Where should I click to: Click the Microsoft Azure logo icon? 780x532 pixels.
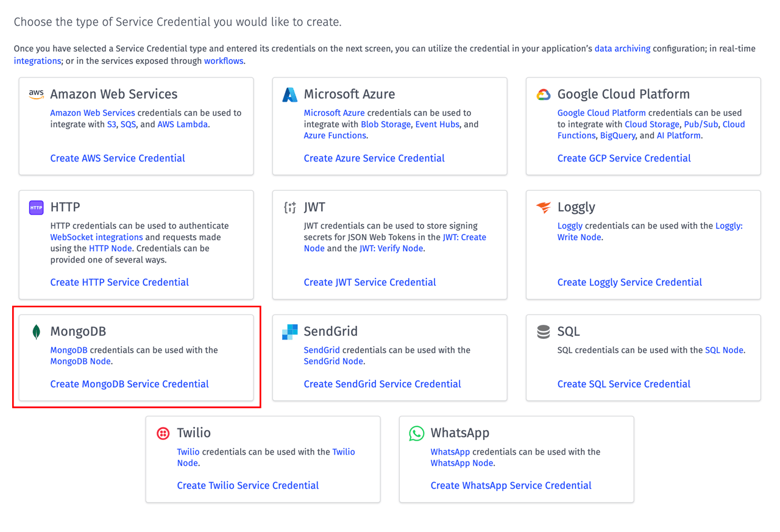point(289,94)
